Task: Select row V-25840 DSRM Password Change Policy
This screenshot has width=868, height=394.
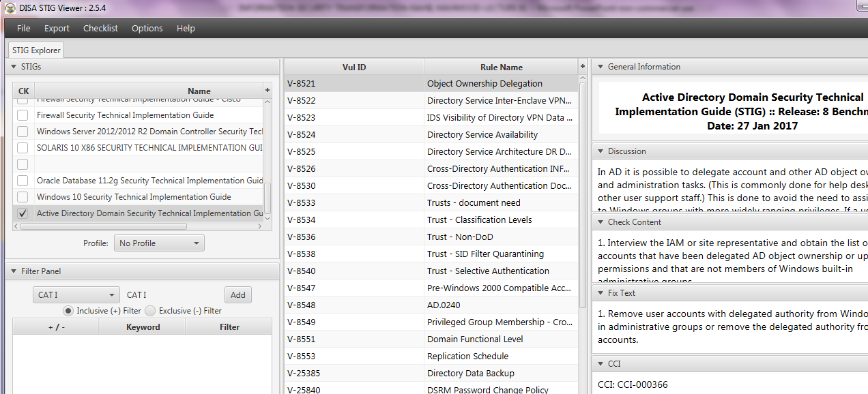Action: [431, 389]
